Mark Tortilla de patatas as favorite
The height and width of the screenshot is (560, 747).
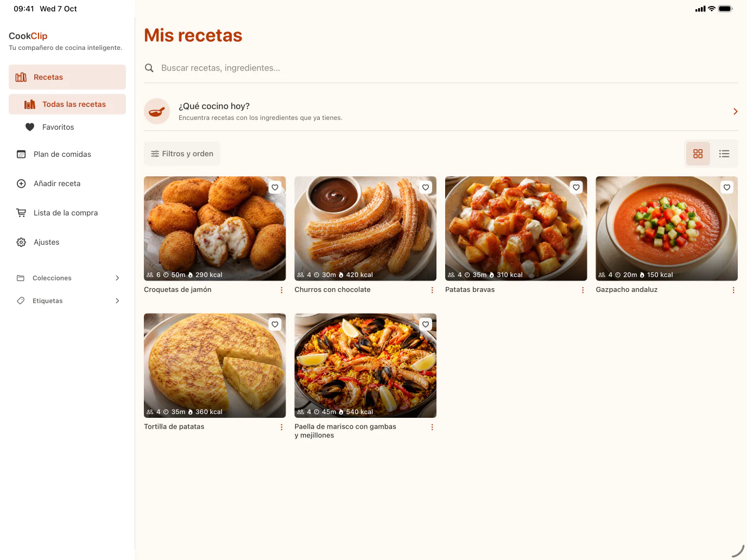(x=275, y=324)
